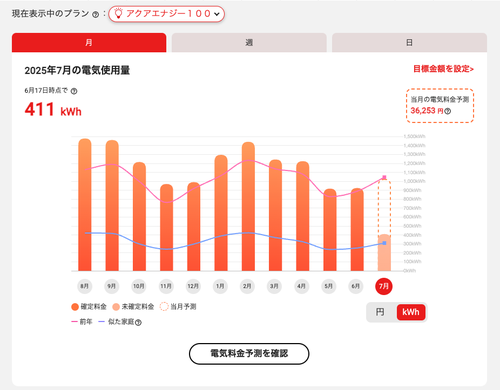The width and height of the screenshot is (500, 390).
Task: Click help icon beside 36,253円 forecast
Action: (x=448, y=111)
